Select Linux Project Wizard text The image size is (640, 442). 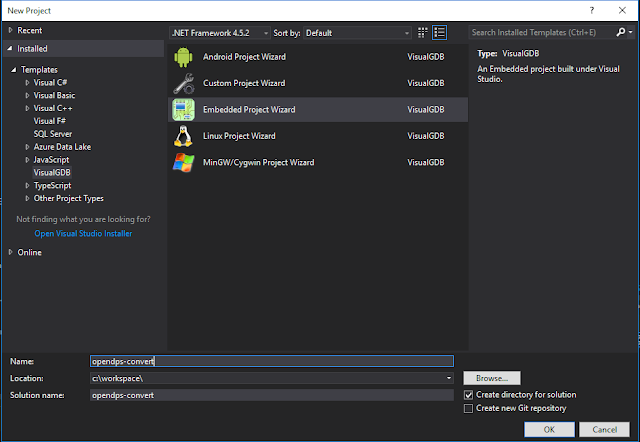[239, 136]
